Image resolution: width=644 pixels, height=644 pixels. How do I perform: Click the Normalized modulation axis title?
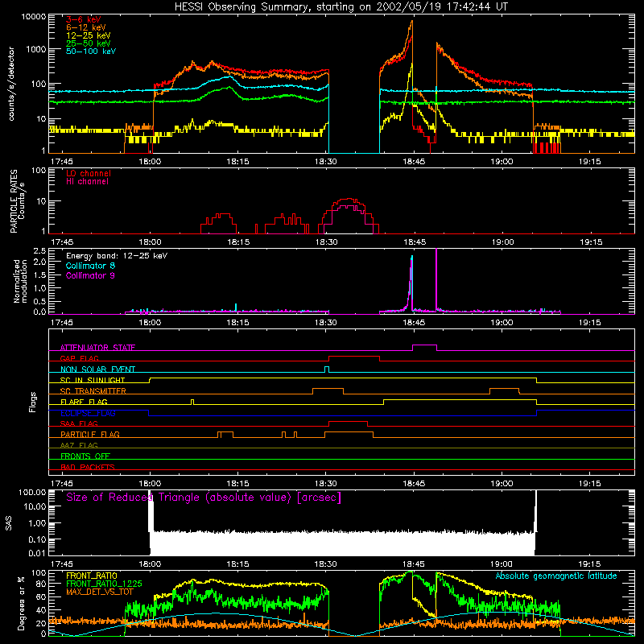tap(19, 281)
